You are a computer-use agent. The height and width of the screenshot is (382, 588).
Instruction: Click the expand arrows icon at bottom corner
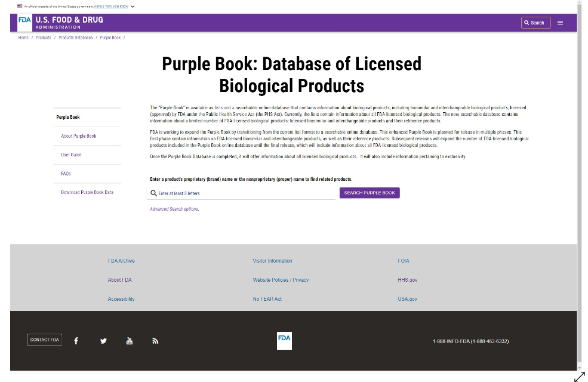(580, 377)
